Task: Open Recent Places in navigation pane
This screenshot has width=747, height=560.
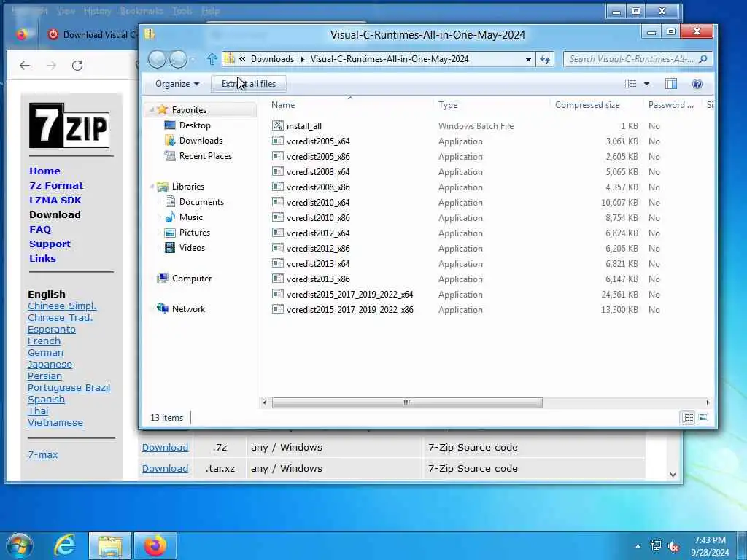Action: pos(205,156)
